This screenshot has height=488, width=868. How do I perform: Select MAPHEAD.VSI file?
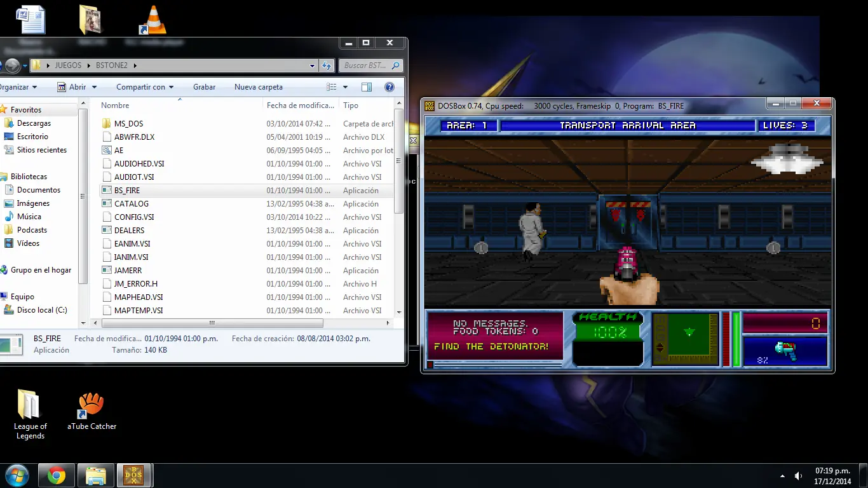pyautogui.click(x=139, y=297)
